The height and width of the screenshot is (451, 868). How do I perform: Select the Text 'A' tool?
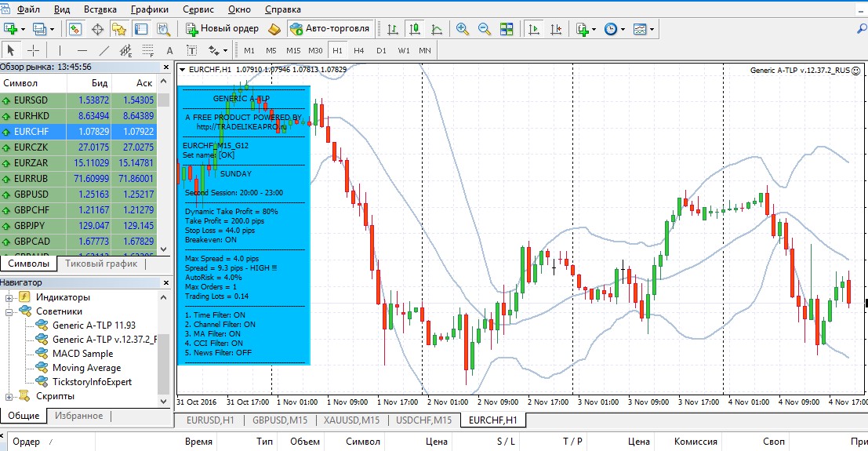coord(169,50)
